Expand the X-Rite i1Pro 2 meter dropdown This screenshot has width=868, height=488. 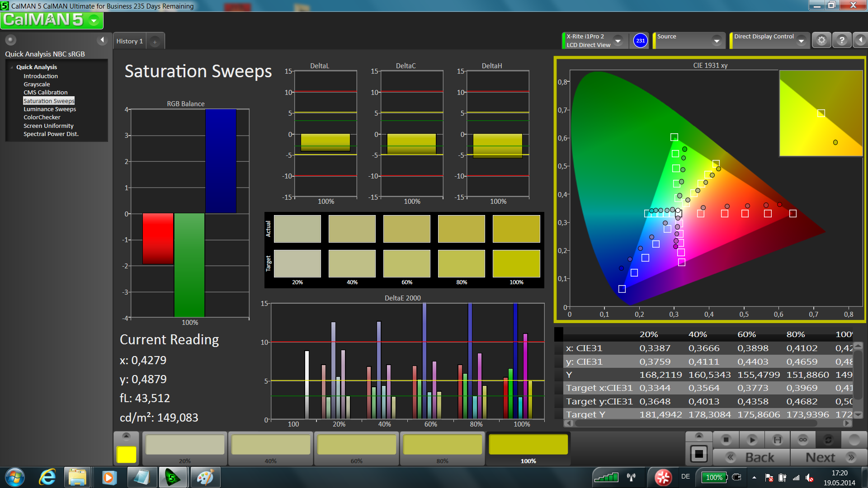618,41
